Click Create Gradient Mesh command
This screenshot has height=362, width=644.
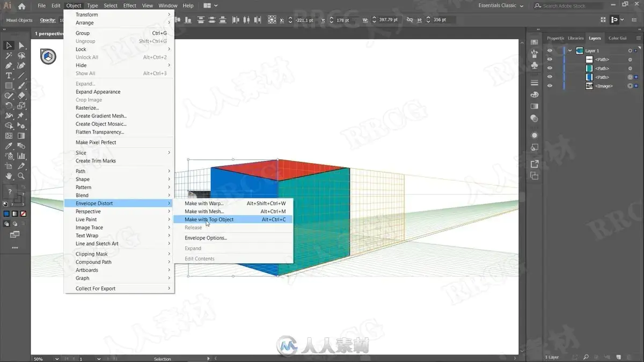click(x=119, y=116)
